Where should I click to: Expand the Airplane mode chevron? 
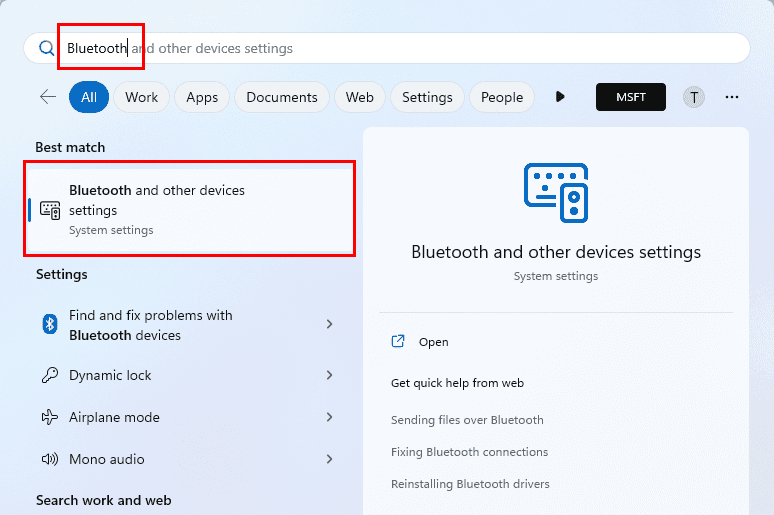(329, 417)
